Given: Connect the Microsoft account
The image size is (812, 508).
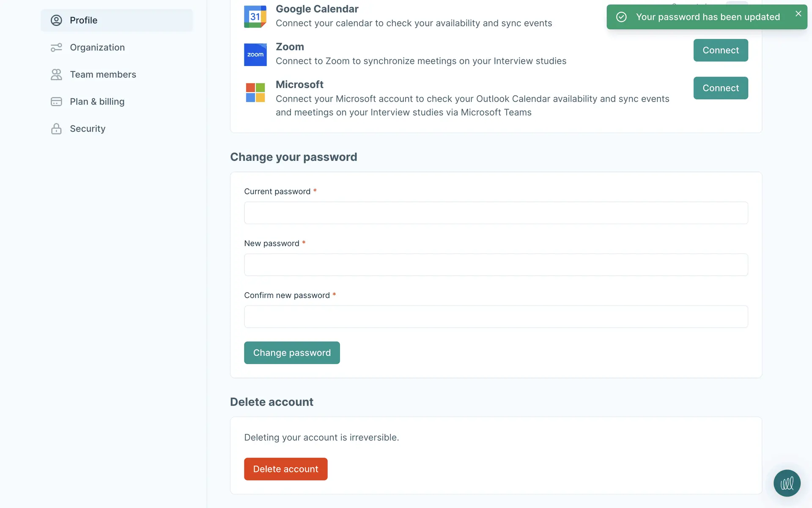Looking at the screenshot, I should coord(720,88).
